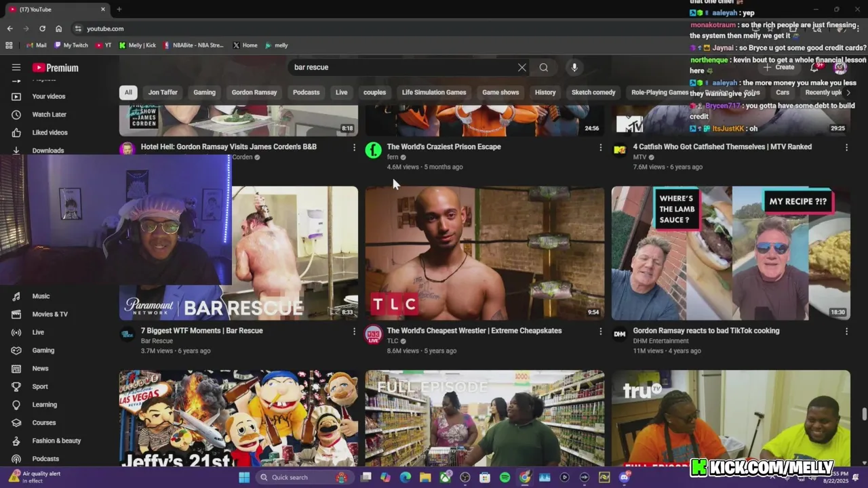
Task: Open Spotify from the taskbar
Action: [x=505, y=477]
